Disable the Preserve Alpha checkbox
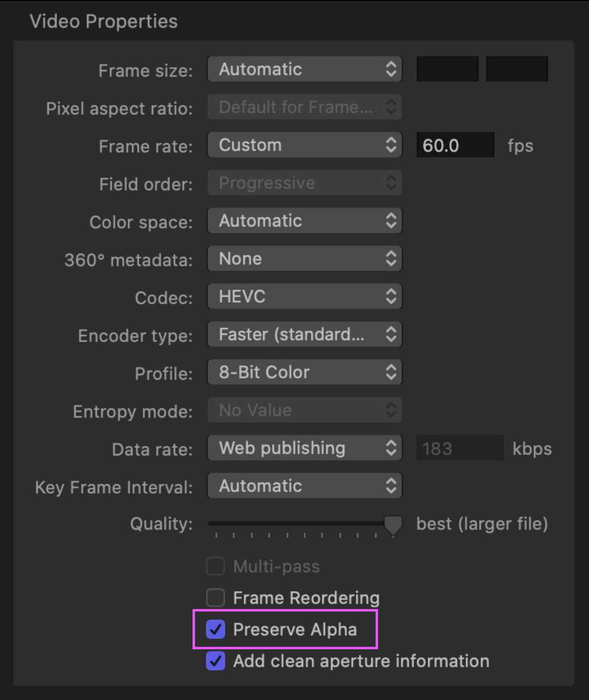Image resolution: width=589 pixels, height=700 pixels. 215,629
